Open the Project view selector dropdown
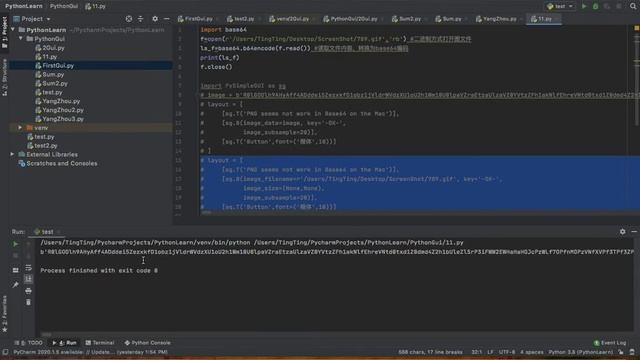Screen dimensions: 640x360 tap(32, 19)
